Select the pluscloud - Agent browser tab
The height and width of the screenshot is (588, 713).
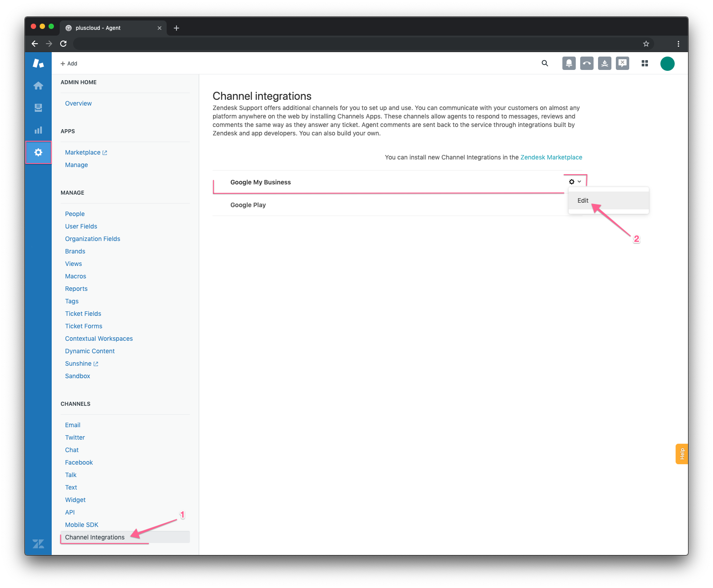(x=113, y=28)
